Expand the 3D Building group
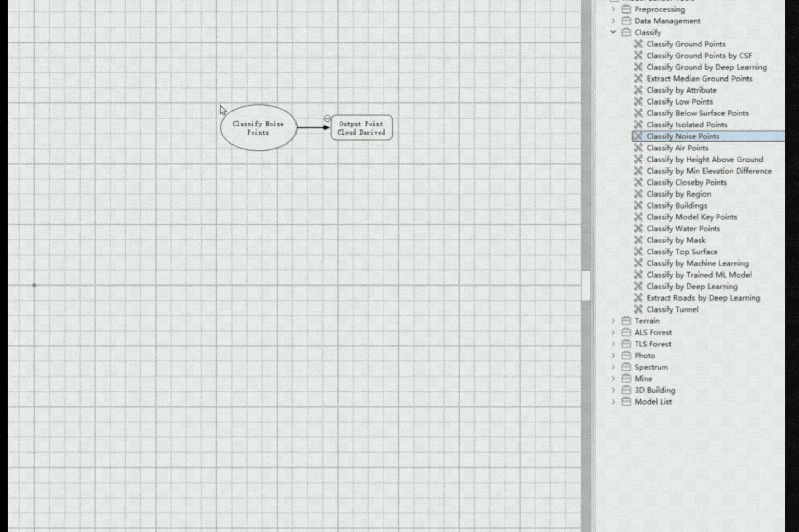 click(x=613, y=390)
